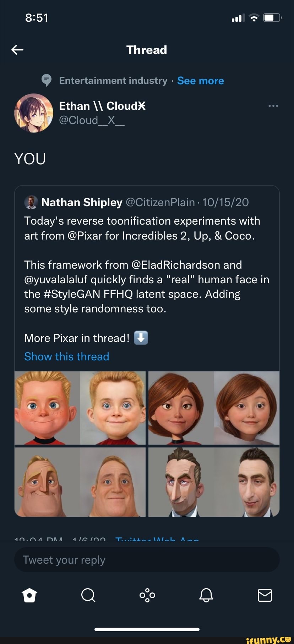
Task: Open the Search tab magnifier icon
Action: pos(88,595)
